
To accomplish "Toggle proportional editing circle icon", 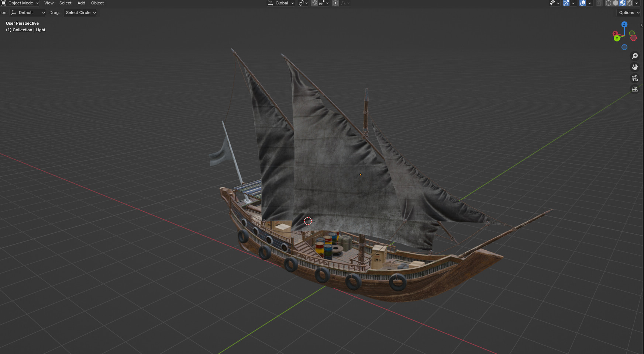I will (335, 3).
